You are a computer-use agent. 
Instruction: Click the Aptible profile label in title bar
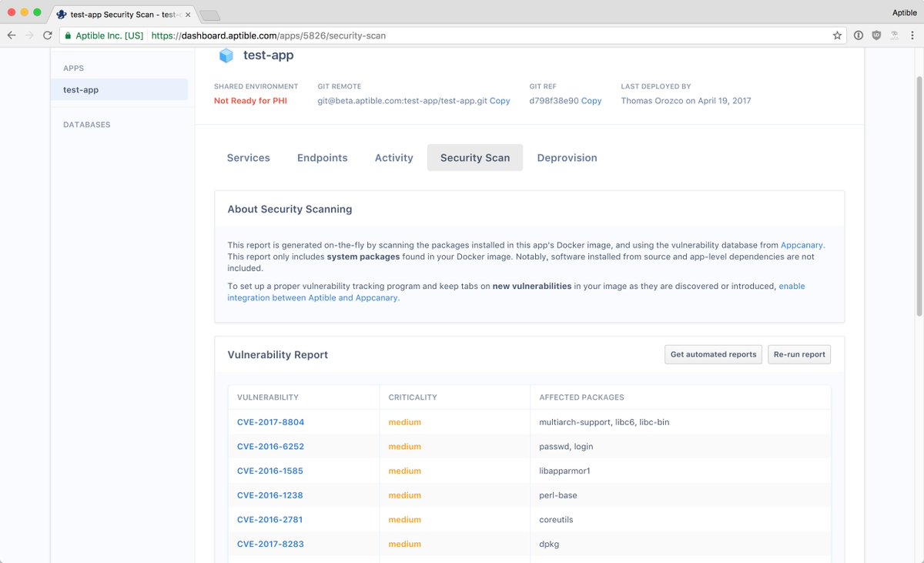[904, 12]
